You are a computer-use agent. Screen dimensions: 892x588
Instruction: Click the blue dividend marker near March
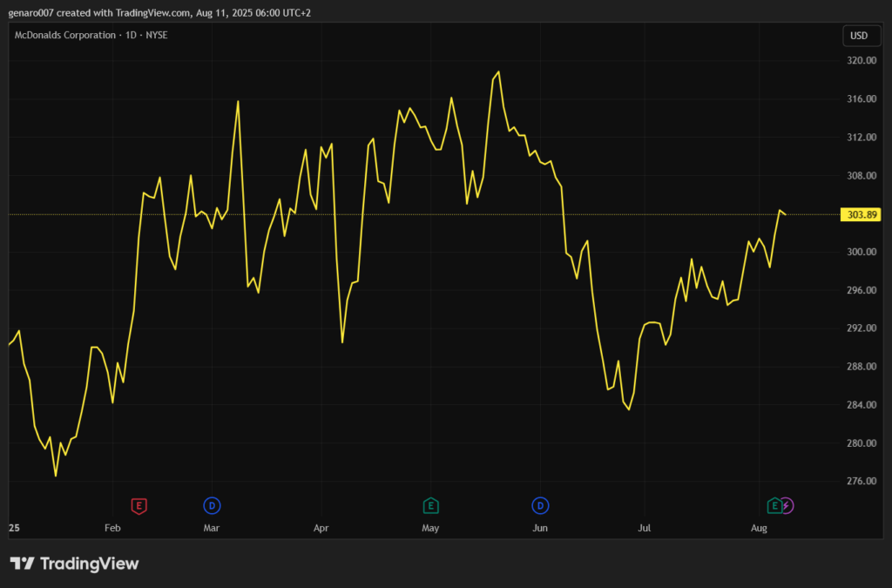coord(211,505)
